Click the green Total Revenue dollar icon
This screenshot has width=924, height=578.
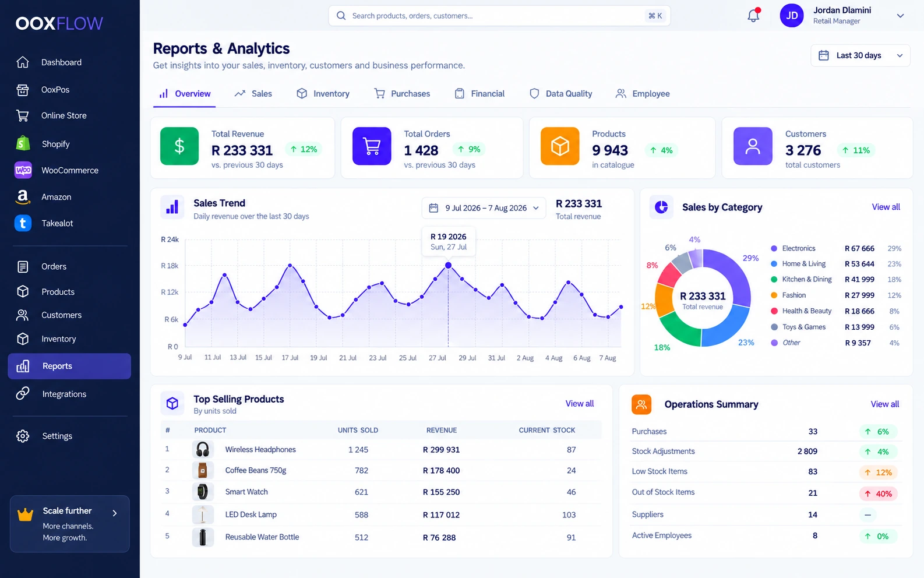coord(179,146)
